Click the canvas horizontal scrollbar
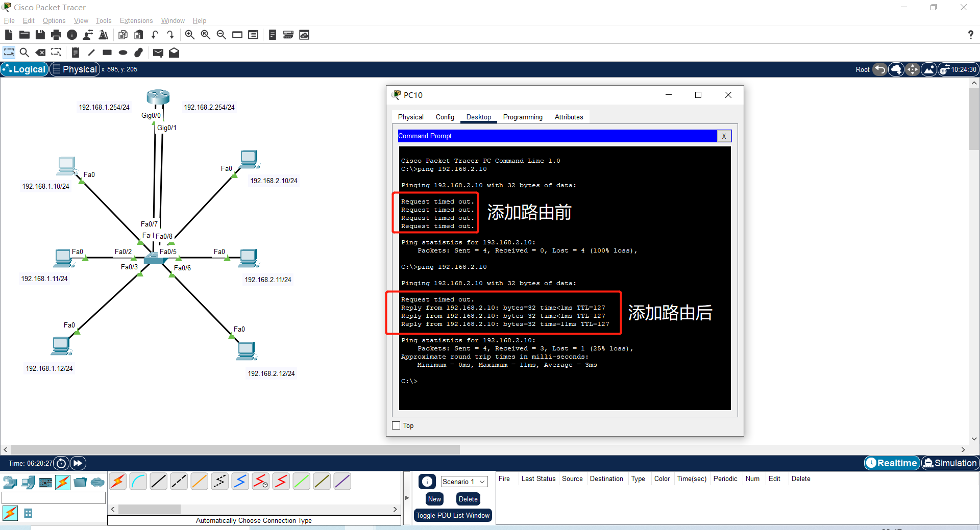980x530 pixels. (x=235, y=449)
